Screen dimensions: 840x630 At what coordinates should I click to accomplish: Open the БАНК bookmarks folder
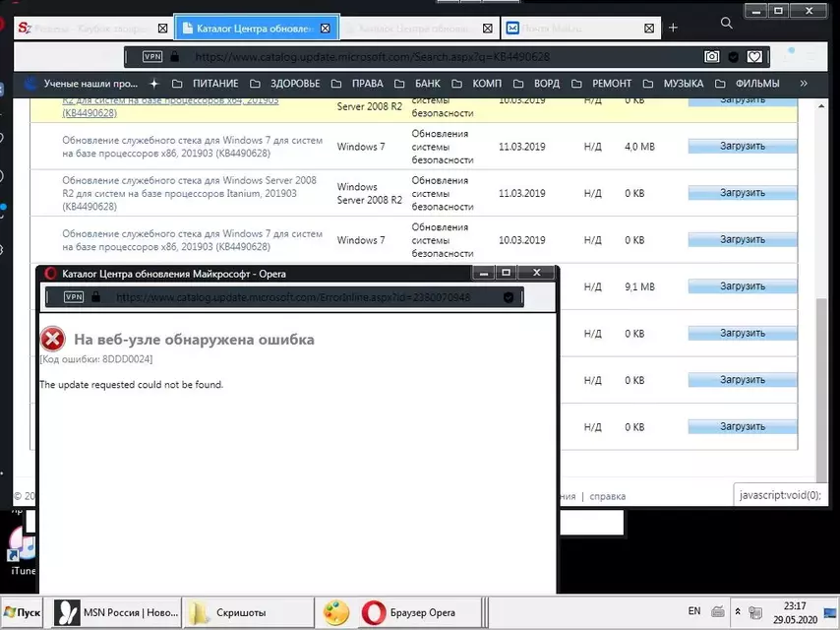coord(417,84)
